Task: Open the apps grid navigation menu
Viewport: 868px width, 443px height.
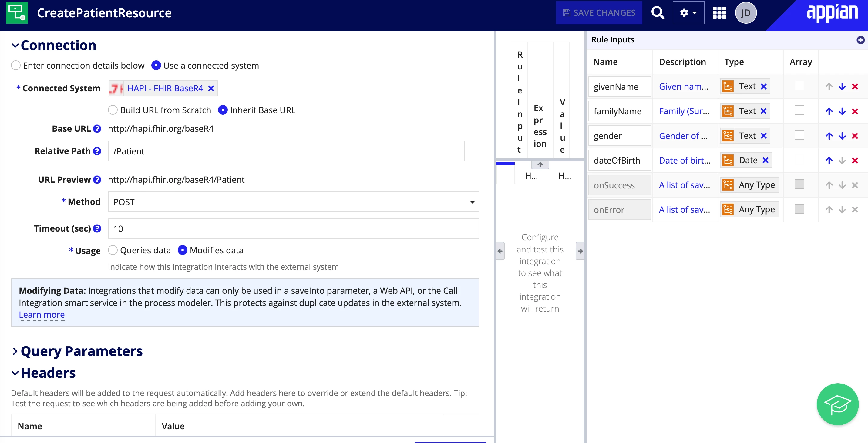Action: 719,13
